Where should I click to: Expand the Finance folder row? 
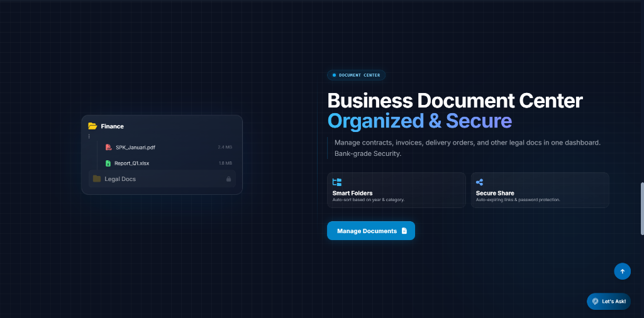(162, 126)
